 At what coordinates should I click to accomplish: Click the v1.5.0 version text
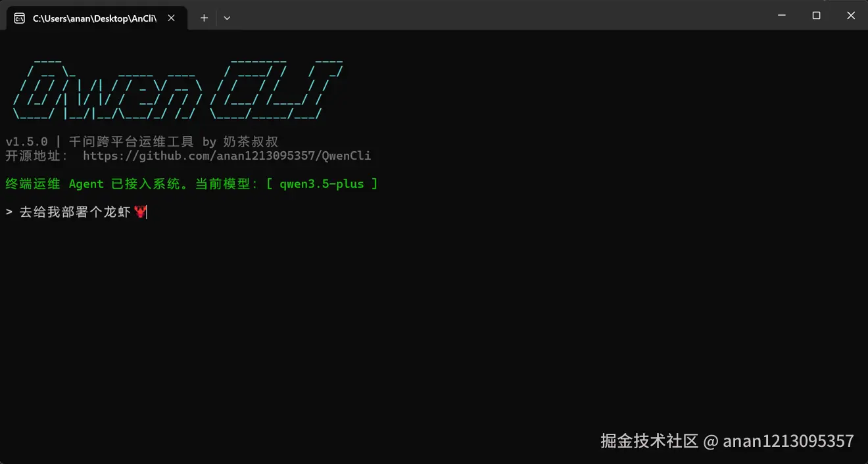click(25, 141)
